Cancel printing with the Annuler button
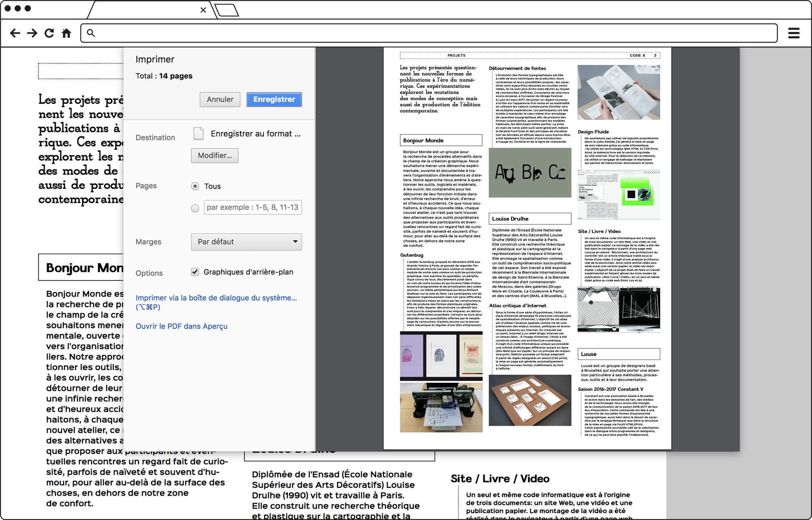 pyautogui.click(x=220, y=99)
